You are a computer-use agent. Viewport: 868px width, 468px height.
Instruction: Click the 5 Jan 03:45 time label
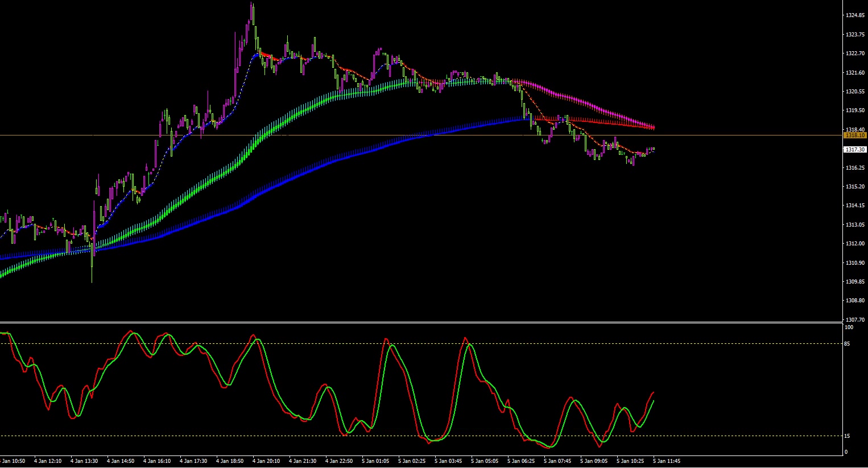(448, 461)
